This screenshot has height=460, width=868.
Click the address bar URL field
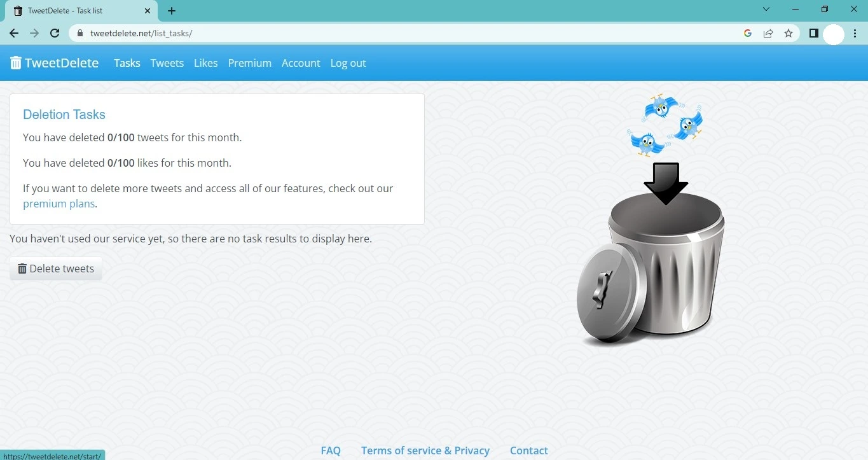[407, 33]
